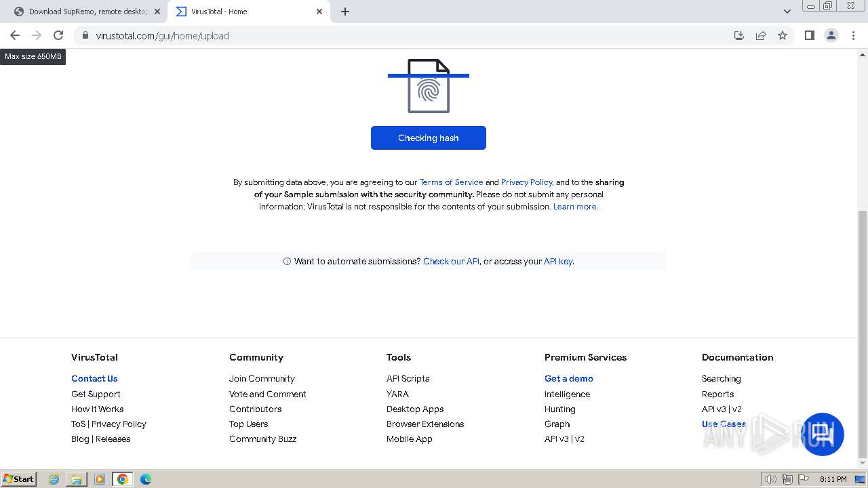
Task: Open Use Cases link
Action: coord(724,424)
